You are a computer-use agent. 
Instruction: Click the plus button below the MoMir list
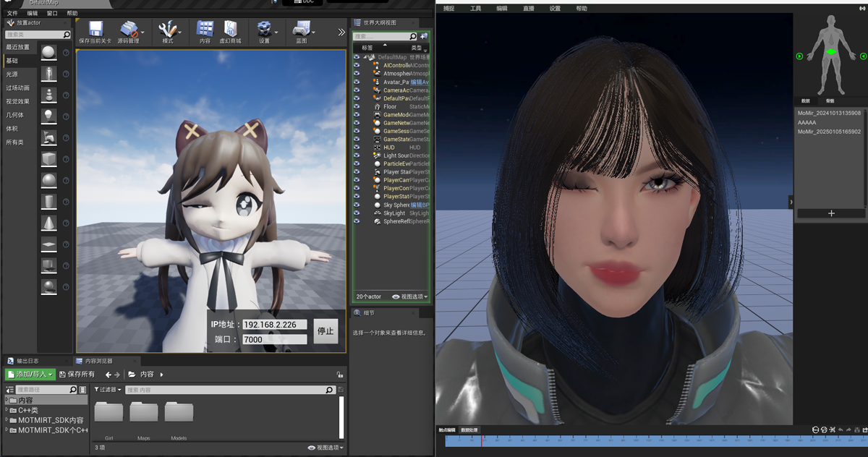click(x=830, y=213)
